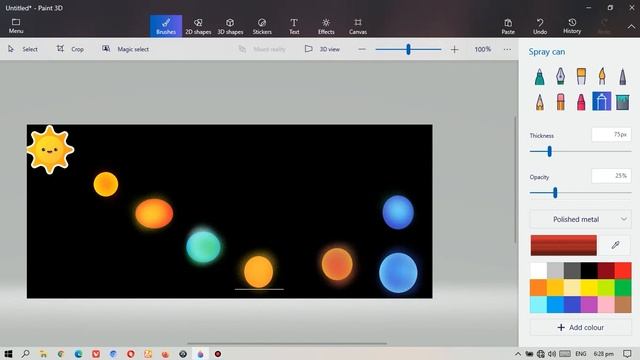This screenshot has height=360, width=640.
Task: Pick the dark red colour swatch
Action: pyautogui.click(x=606, y=271)
